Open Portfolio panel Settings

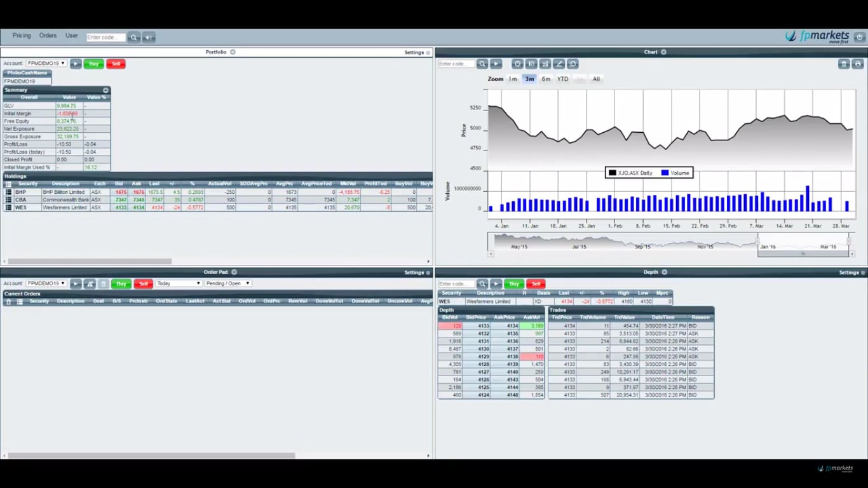click(417, 53)
